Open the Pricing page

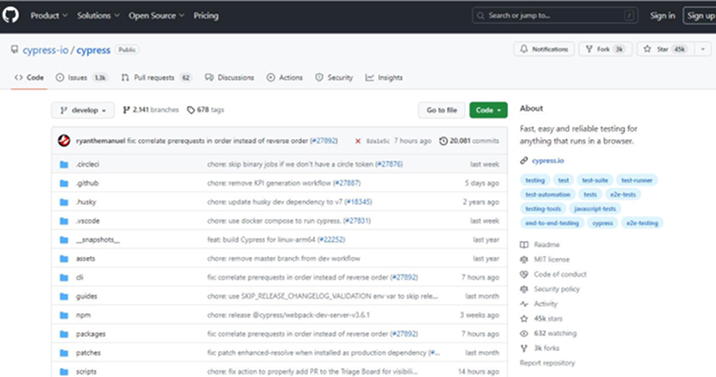206,16
